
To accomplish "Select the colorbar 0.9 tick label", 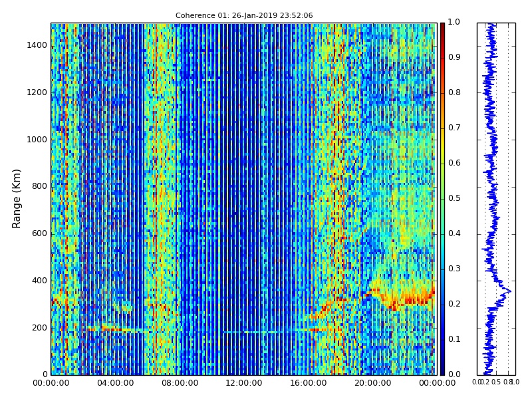I will pyautogui.click(x=454, y=57).
